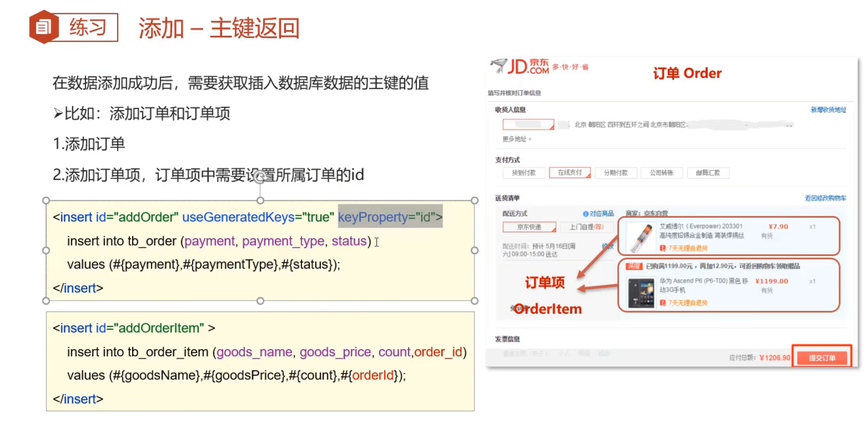
Task: Click the line 1.添加订单
Action: [89, 144]
